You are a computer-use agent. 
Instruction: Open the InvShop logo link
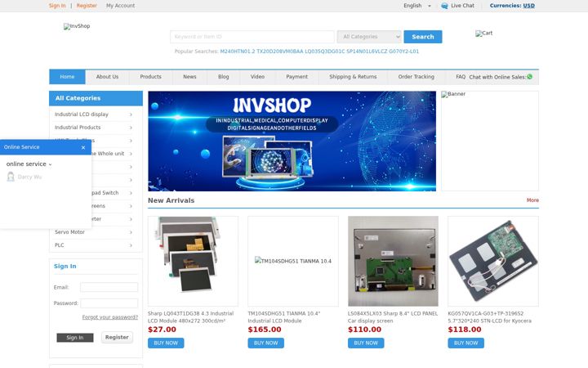click(77, 26)
